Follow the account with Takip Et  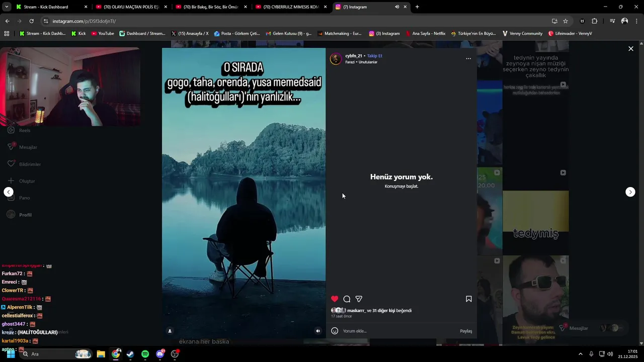[375, 56]
